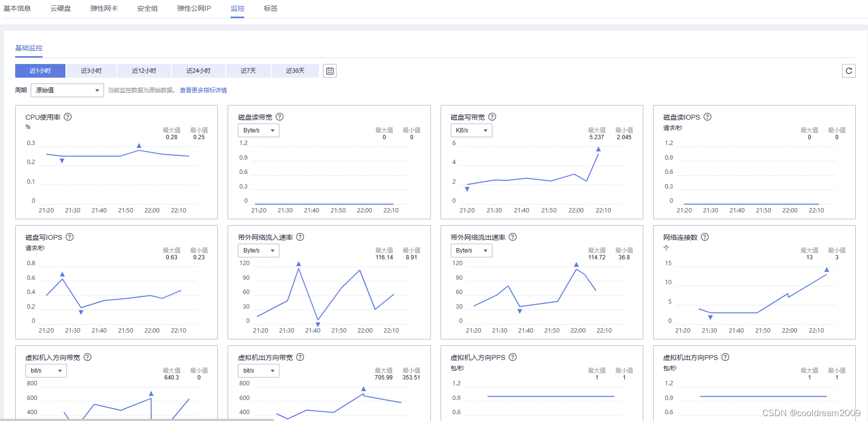Open bit/s dropdown in 虚拟机出方向带宽

pos(258,371)
